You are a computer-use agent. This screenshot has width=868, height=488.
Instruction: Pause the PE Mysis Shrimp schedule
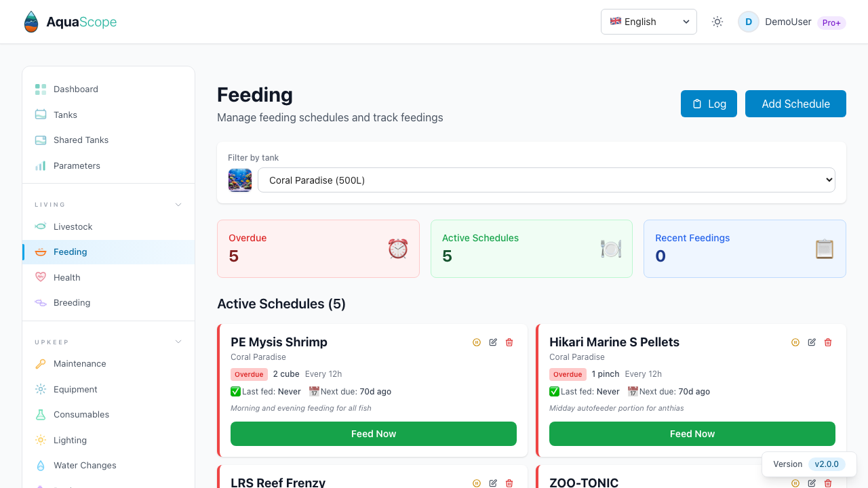(x=477, y=342)
